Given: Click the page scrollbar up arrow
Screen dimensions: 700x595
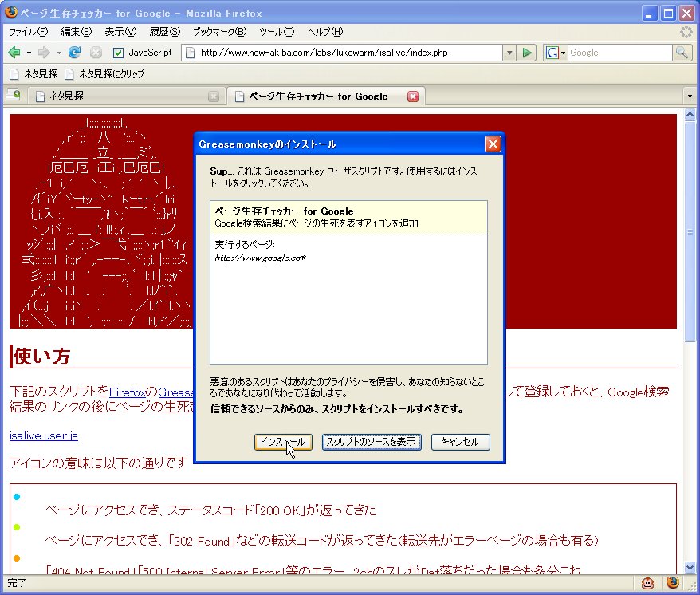Looking at the screenshot, I should pyautogui.click(x=690, y=114).
